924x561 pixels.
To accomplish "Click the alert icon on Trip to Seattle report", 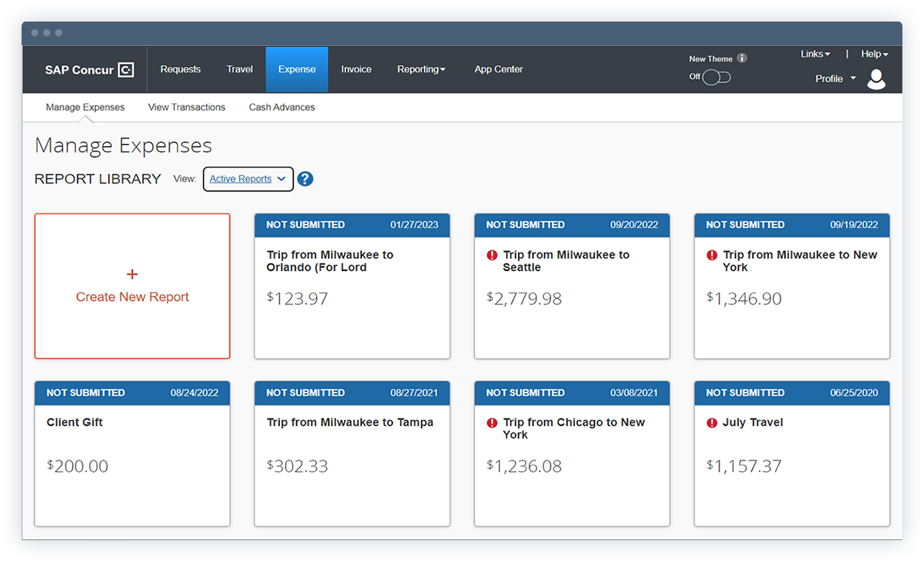I will [492, 255].
